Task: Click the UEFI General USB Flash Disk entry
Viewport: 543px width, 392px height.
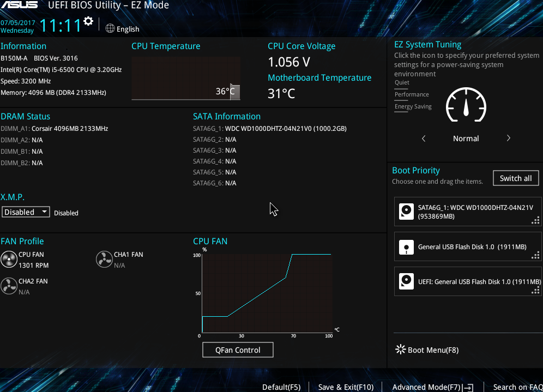Action: pos(468,281)
